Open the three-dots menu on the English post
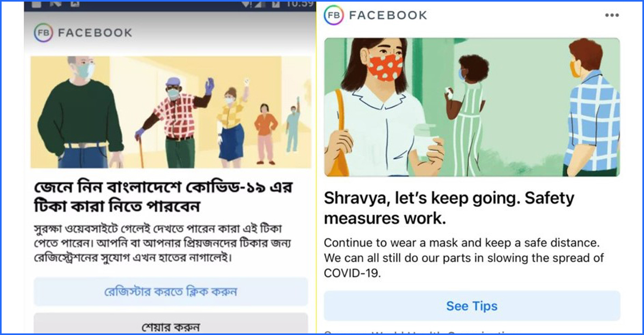This screenshot has height=335, width=644. coord(612,16)
